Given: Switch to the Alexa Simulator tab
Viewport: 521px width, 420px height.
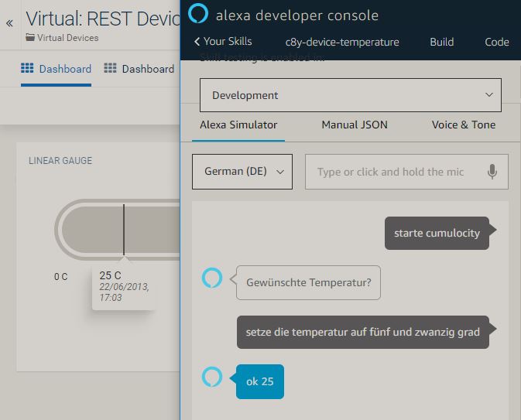Looking at the screenshot, I should click(238, 125).
